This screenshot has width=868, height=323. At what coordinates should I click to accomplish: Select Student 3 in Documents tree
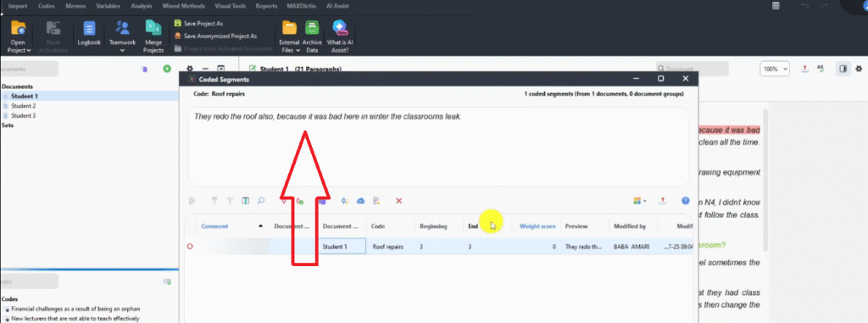click(x=23, y=116)
